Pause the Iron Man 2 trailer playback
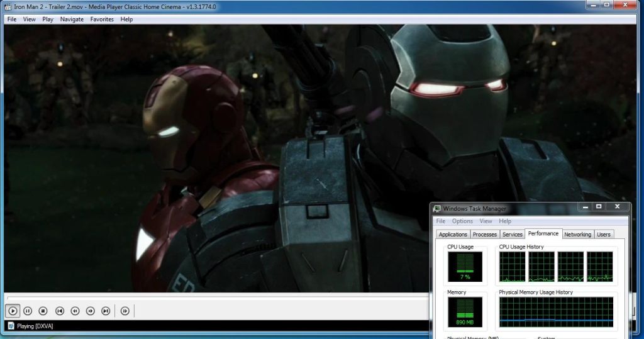 coord(28,311)
